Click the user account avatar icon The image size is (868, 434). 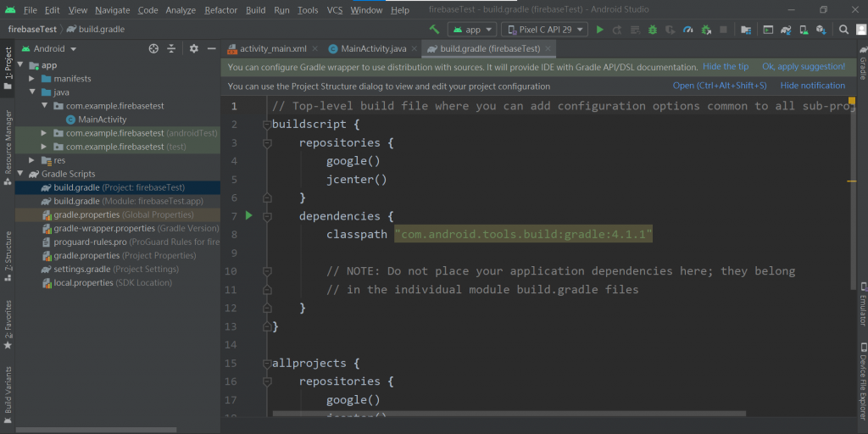click(860, 30)
